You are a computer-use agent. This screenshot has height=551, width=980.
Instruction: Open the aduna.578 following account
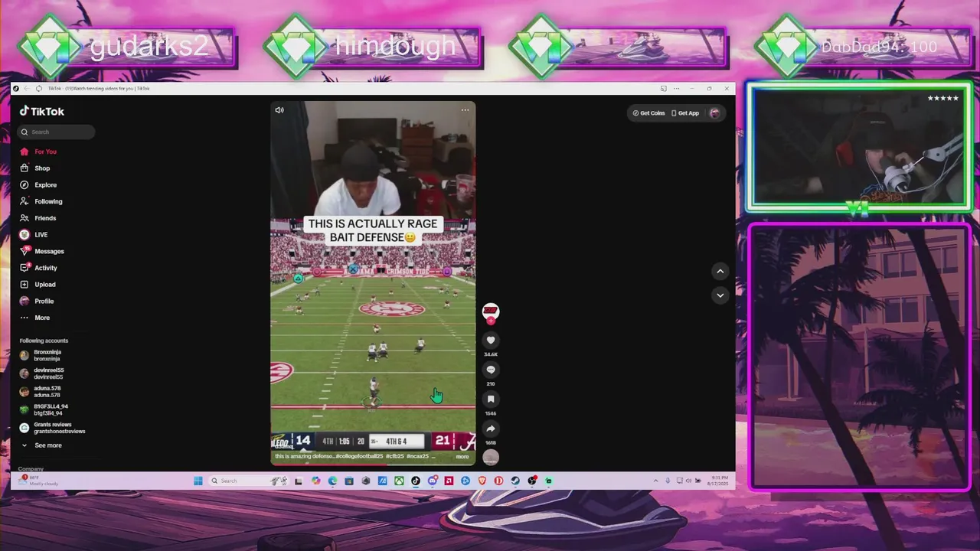[x=42, y=392]
